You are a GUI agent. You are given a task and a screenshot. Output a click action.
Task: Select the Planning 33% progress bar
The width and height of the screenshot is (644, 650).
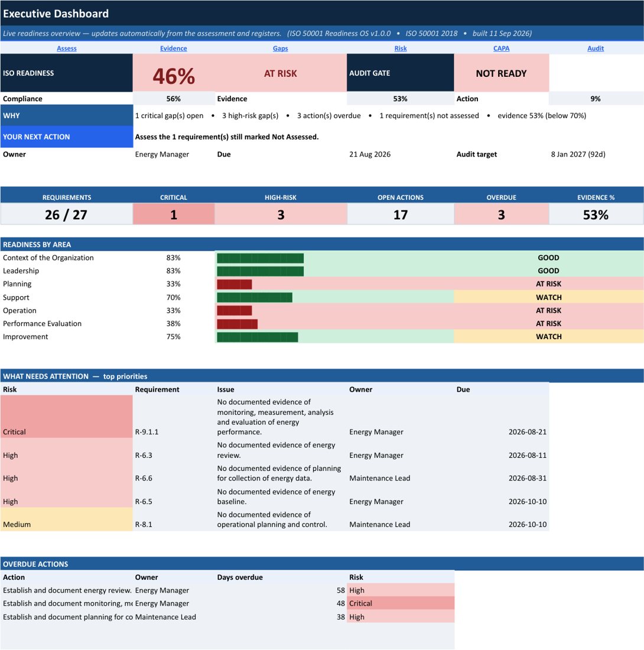235,284
